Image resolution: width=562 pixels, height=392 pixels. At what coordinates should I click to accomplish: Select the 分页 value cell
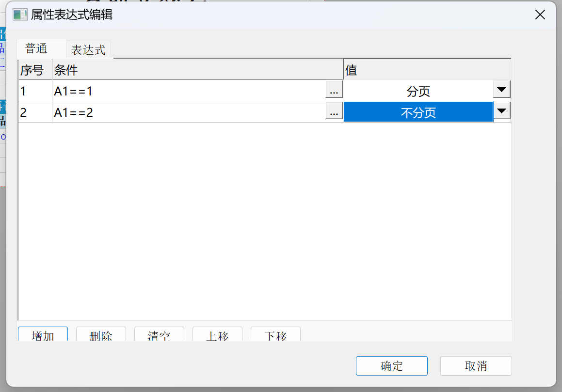click(418, 91)
